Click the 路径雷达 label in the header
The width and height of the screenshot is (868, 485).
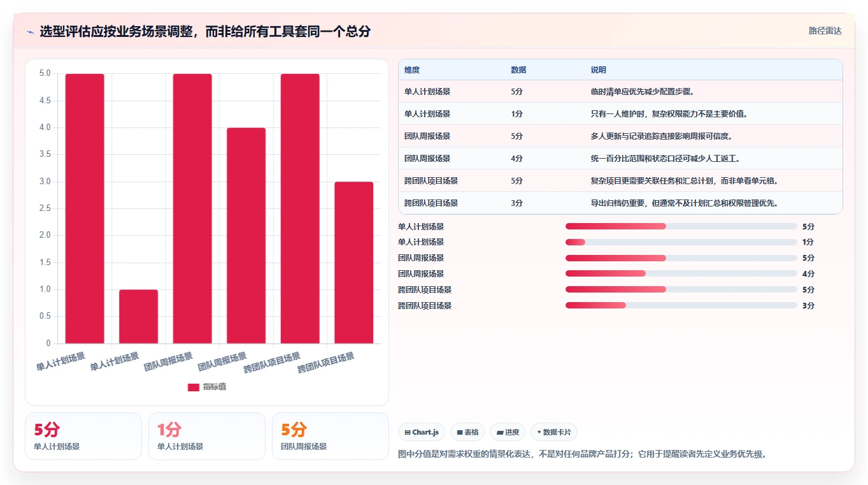[x=825, y=31]
